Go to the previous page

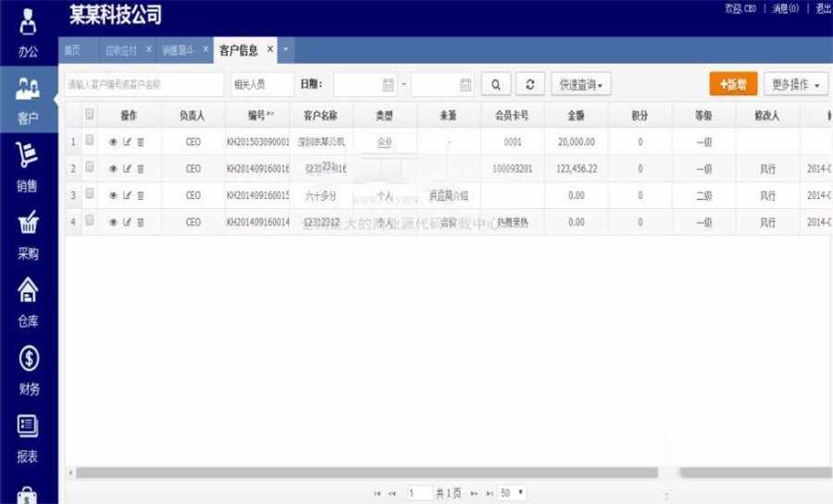point(392,494)
